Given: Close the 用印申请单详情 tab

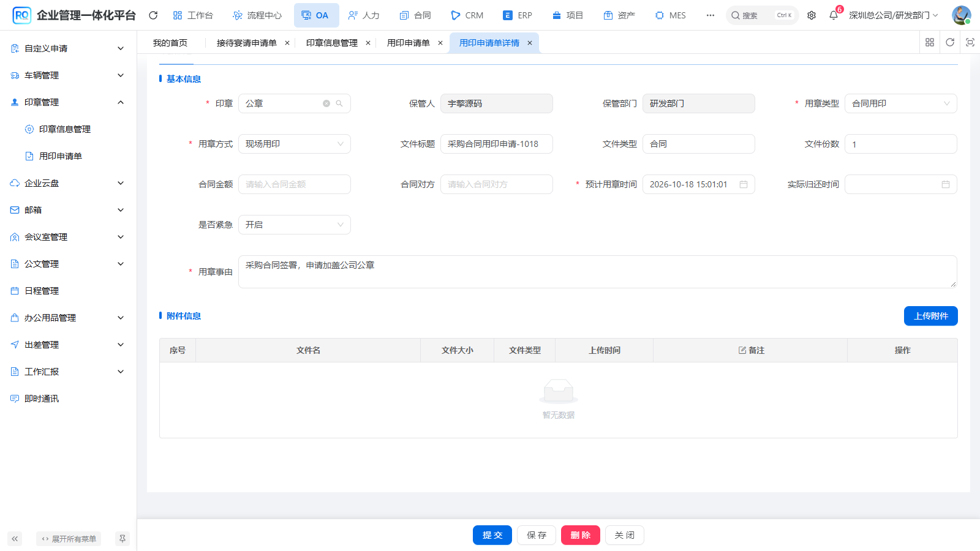Looking at the screenshot, I should (530, 43).
